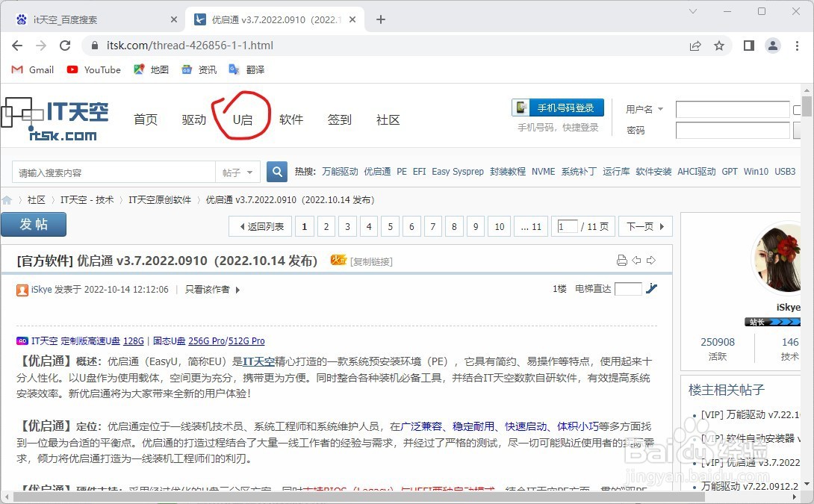This screenshot has width=814, height=504.
Task: Tick the checkbox beside the username field
Action: 798,110
